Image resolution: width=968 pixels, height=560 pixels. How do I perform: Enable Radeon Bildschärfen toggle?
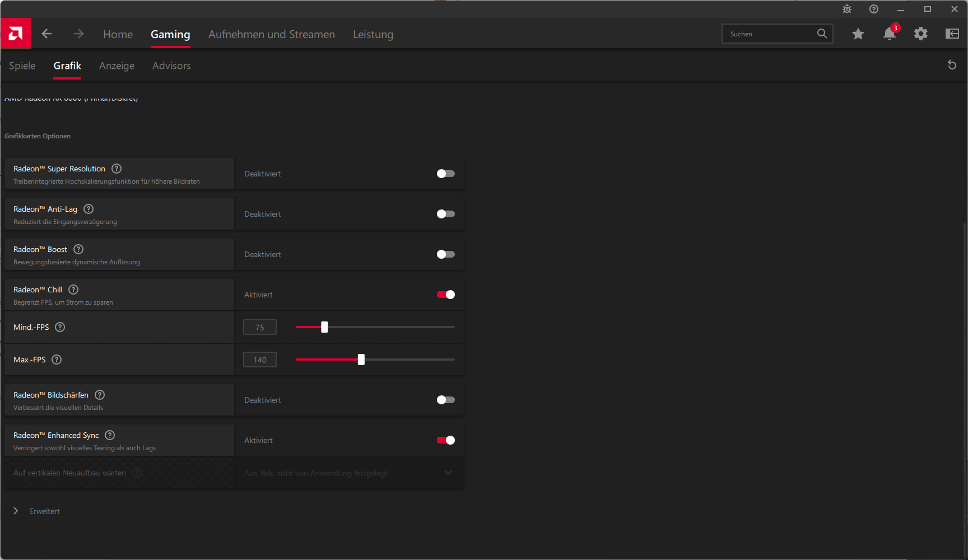(x=446, y=400)
